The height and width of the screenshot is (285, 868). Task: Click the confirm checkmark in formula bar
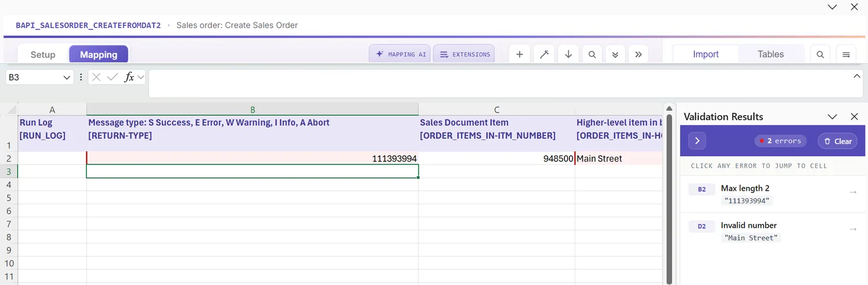[113, 77]
